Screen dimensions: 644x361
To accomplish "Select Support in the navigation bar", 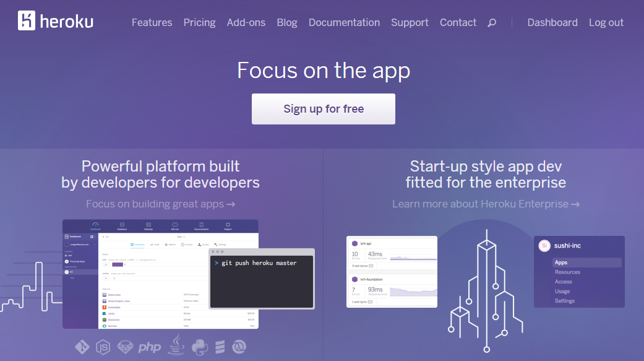I will (410, 23).
